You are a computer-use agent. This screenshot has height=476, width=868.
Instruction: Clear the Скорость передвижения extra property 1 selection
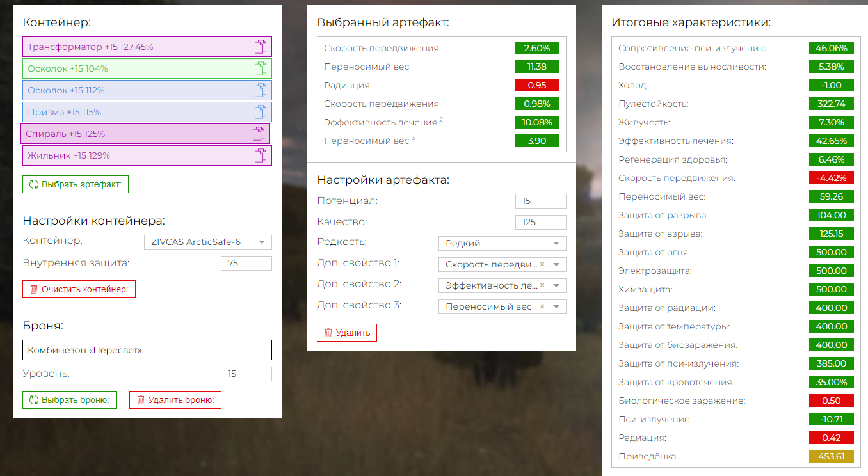point(542,264)
